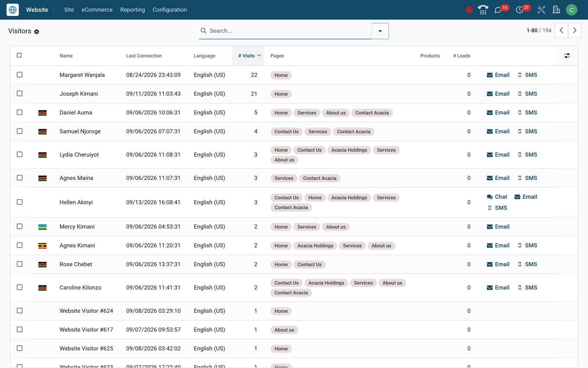
Task: Send SMS to Daniel Auma
Action: (x=527, y=113)
